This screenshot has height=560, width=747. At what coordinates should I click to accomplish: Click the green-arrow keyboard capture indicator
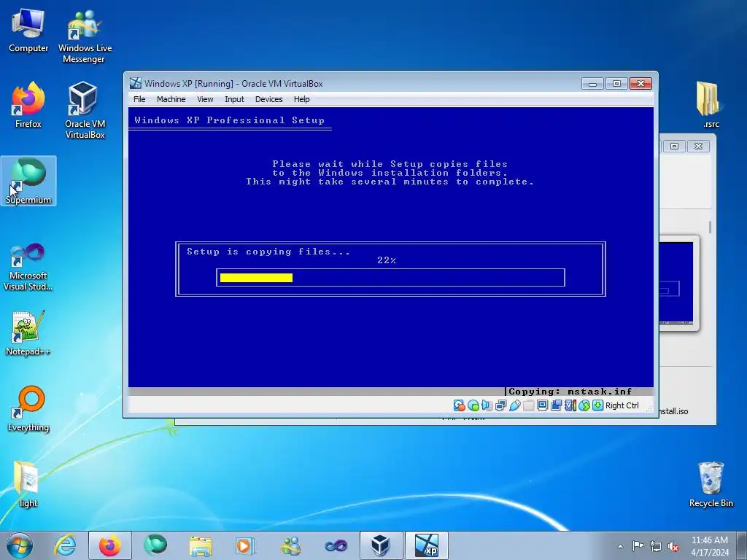pyautogui.click(x=597, y=405)
